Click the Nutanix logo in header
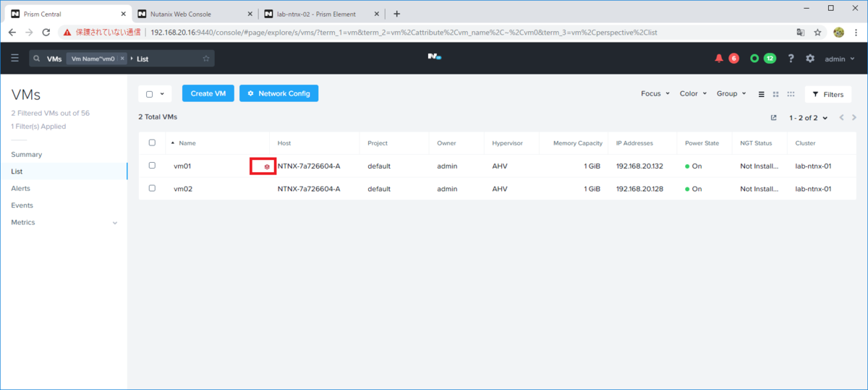The height and width of the screenshot is (390, 868). pos(434,58)
